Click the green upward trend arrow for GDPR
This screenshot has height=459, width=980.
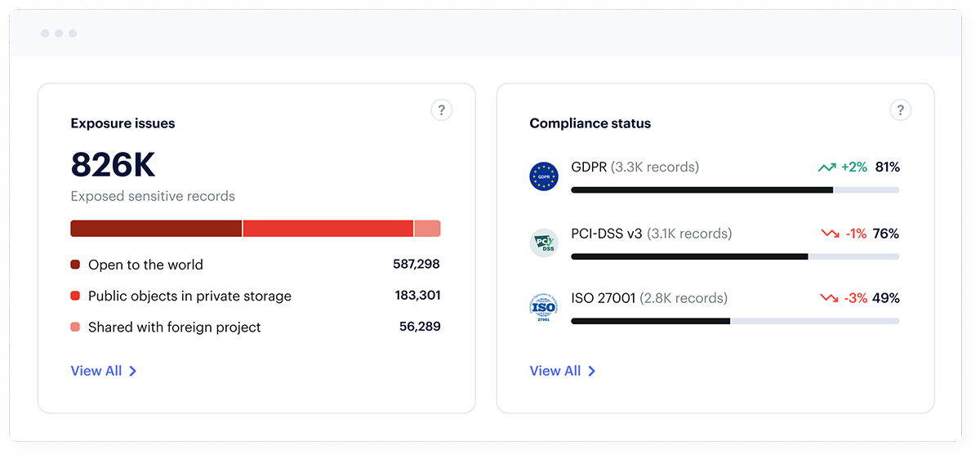coord(826,167)
